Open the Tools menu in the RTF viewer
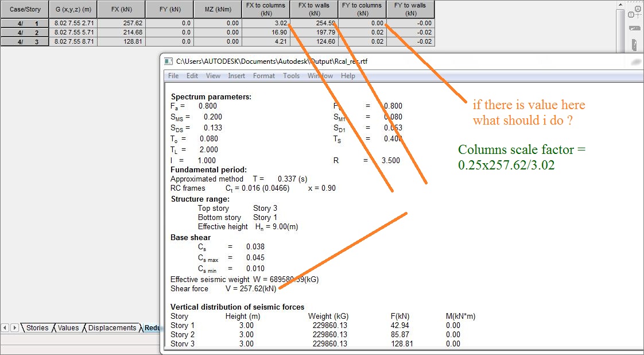The width and height of the screenshot is (644, 355). coord(291,76)
